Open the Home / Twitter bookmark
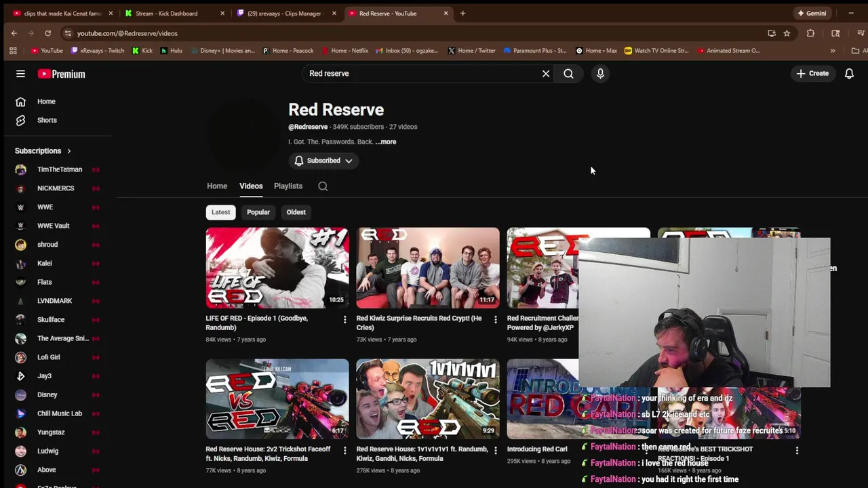868x488 pixels. click(x=472, y=51)
